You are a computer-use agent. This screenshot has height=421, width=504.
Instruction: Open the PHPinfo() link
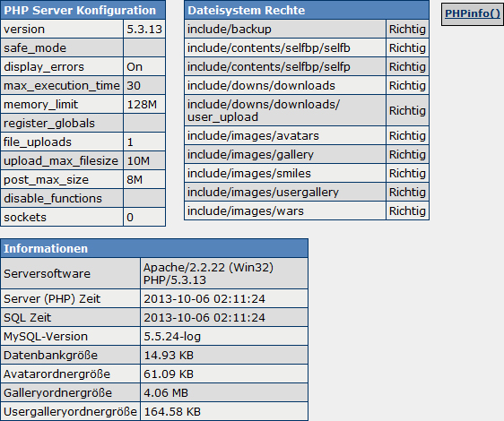473,13
